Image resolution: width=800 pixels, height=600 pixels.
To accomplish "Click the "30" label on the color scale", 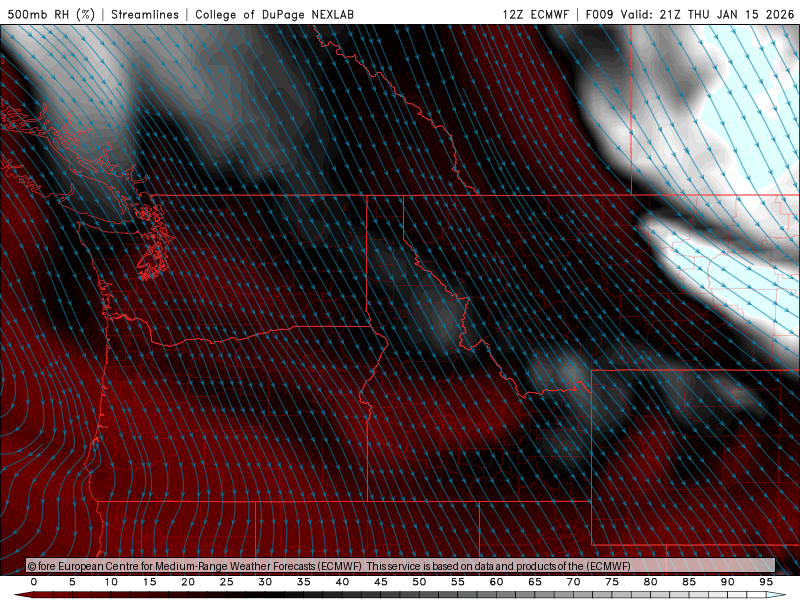I will point(265,582).
